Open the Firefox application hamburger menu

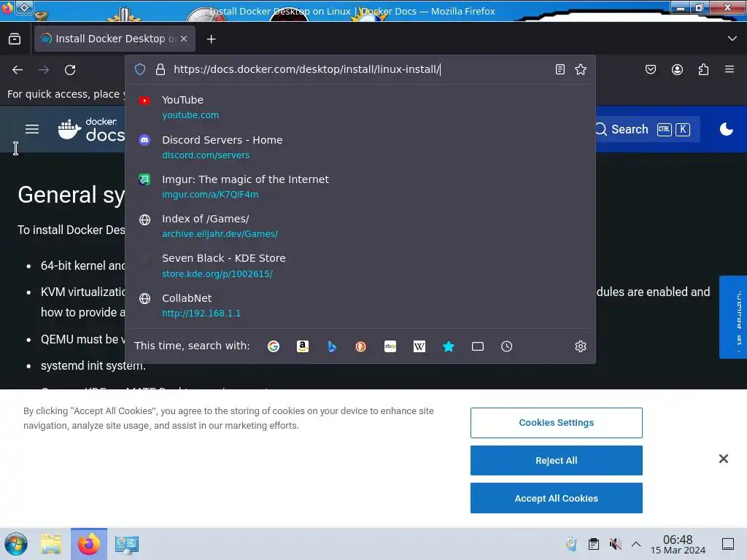pos(729,69)
